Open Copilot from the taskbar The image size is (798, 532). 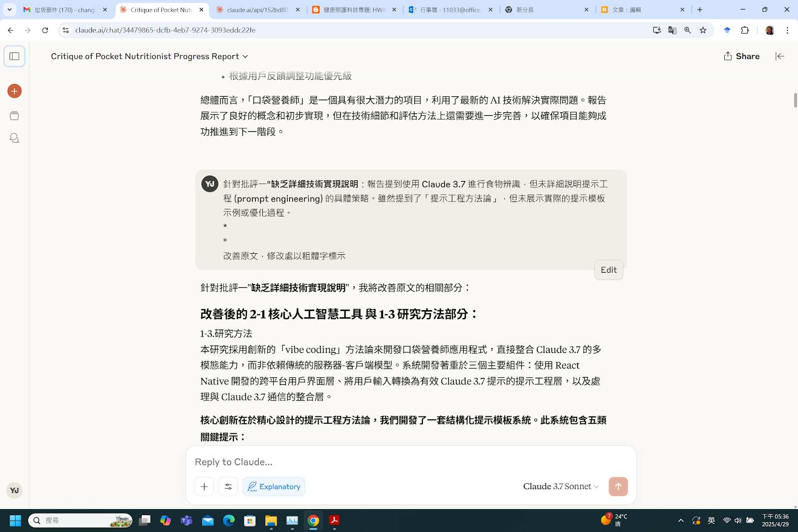point(166,521)
